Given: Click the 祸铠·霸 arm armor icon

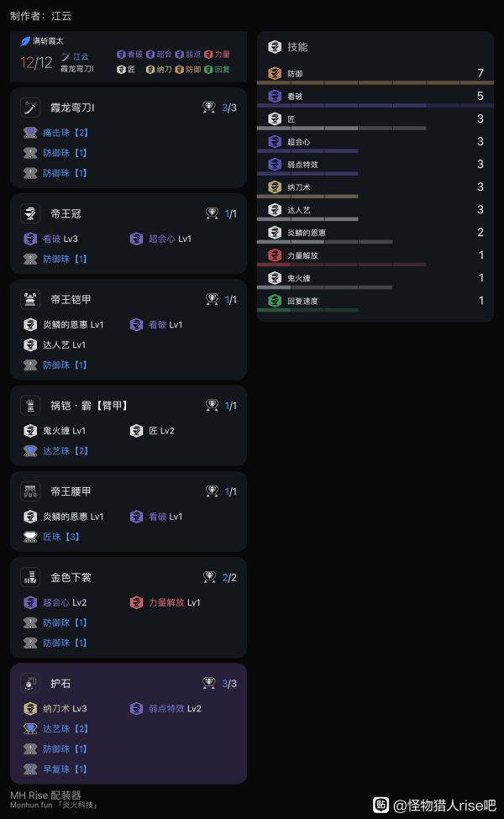Looking at the screenshot, I should click(29, 406).
